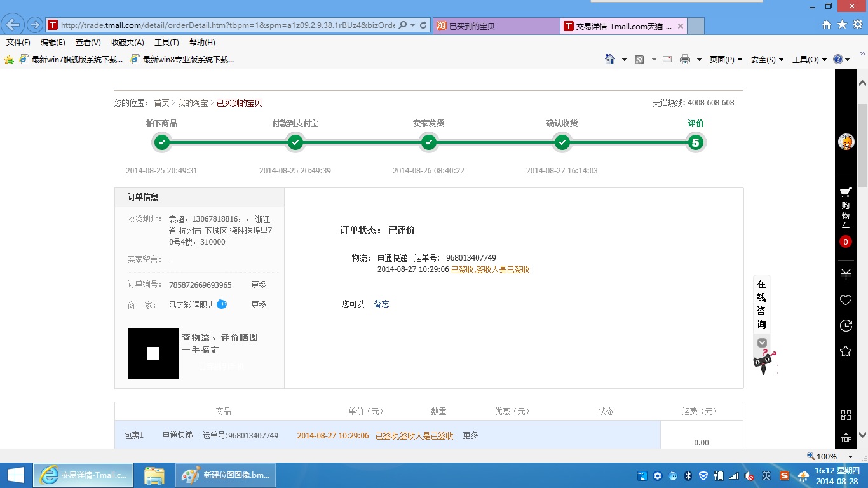Viewport: 868px width, 488px height.
Task: Click the printer icon in command bar
Action: tap(684, 59)
